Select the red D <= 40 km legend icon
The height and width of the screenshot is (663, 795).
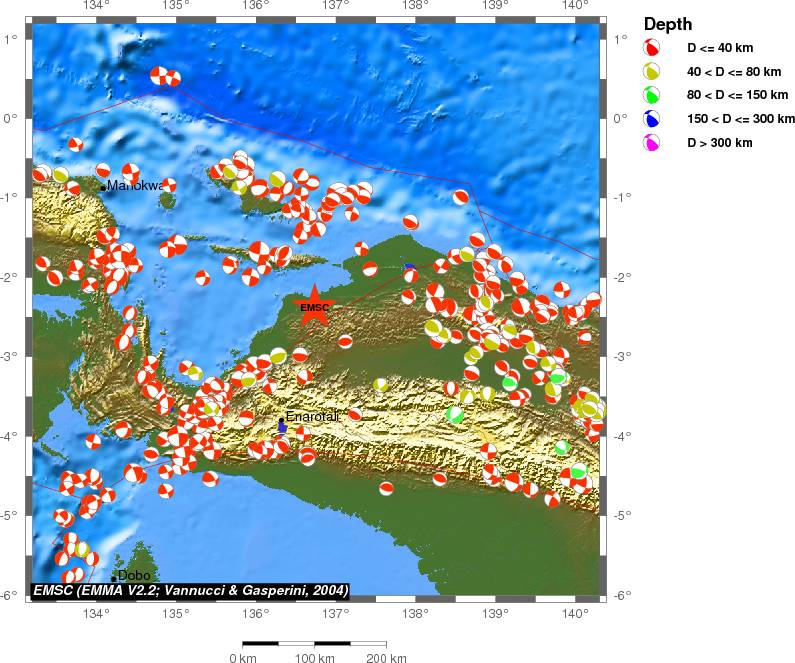(x=651, y=48)
